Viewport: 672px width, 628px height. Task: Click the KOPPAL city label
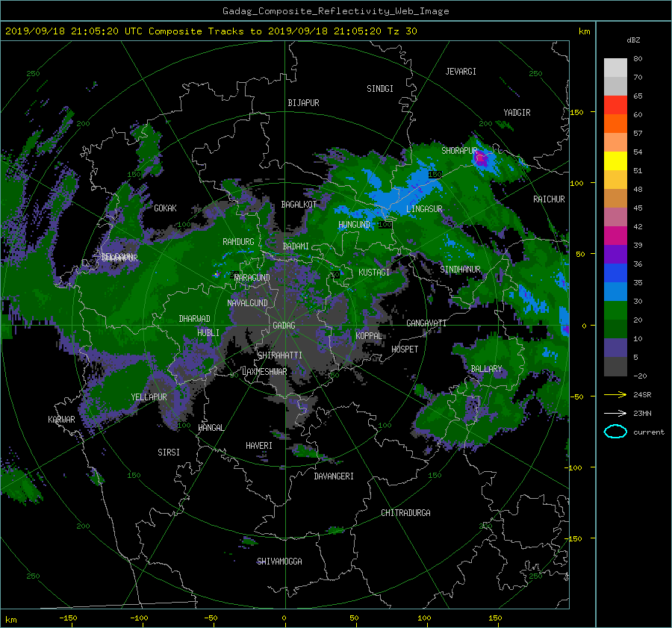(x=369, y=336)
